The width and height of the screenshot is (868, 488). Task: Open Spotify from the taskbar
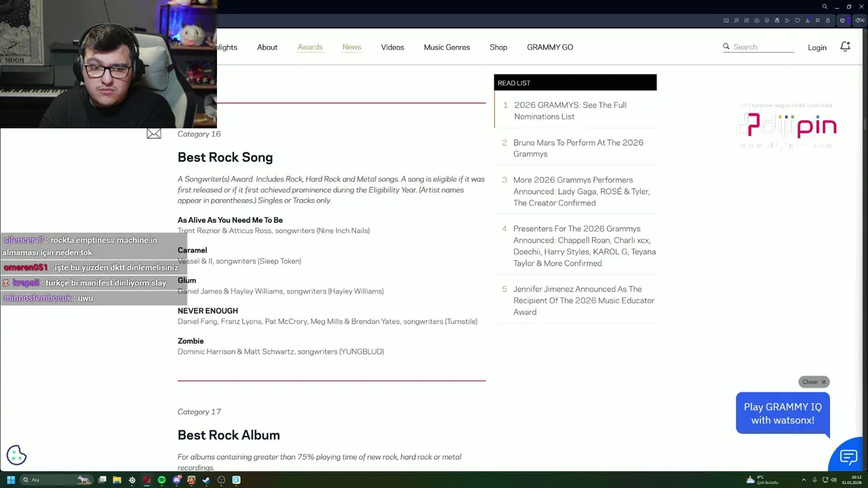coord(161,480)
